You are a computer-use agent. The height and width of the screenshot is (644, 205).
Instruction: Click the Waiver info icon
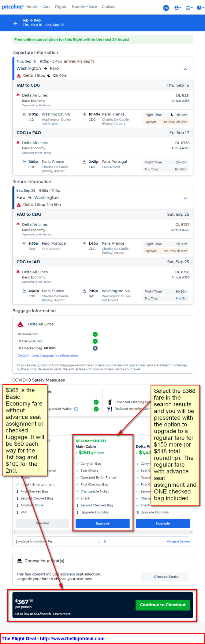[x=76, y=409]
